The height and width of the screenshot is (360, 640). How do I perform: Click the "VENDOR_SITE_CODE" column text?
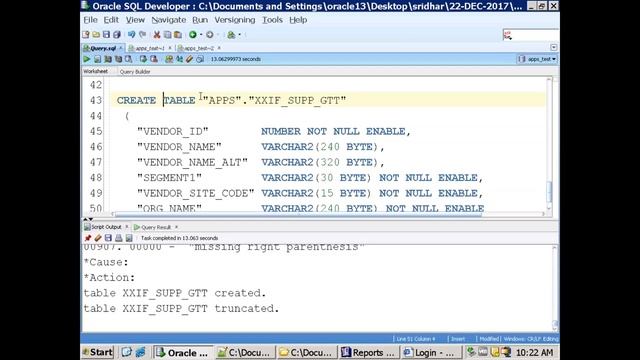(x=196, y=193)
